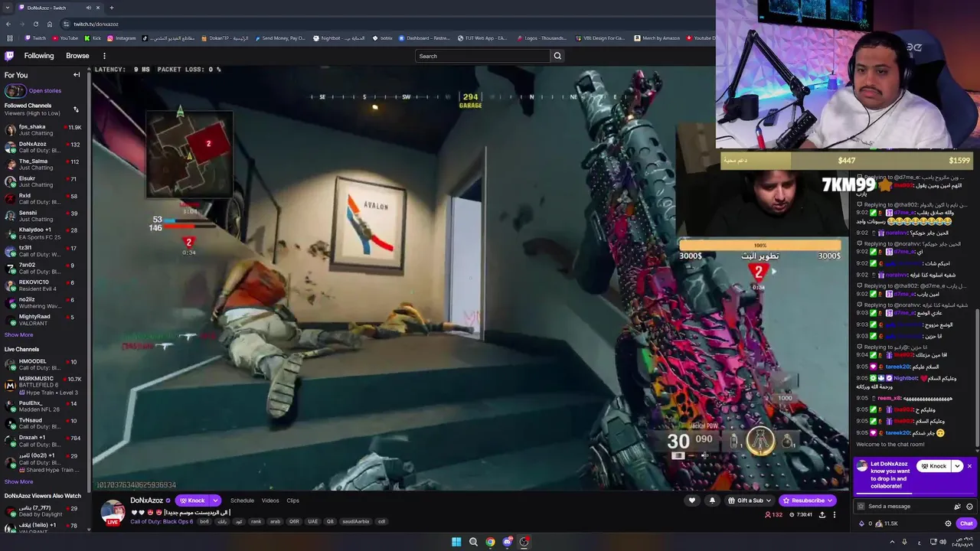This screenshot has width=980, height=551.
Task: Open the Apps grid in bookmarks bar
Action: 10,37
